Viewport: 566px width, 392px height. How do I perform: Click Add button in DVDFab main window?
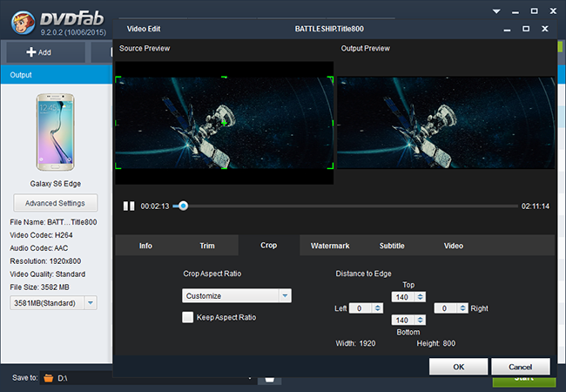click(45, 52)
